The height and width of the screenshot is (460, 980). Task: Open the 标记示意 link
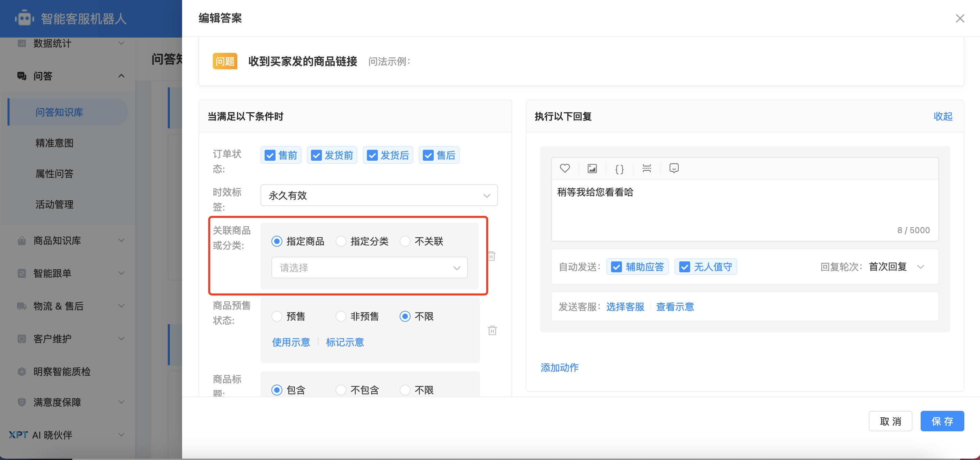click(345, 342)
